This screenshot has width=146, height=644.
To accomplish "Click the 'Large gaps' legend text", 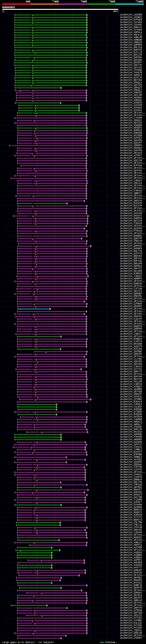I will 10,642.
